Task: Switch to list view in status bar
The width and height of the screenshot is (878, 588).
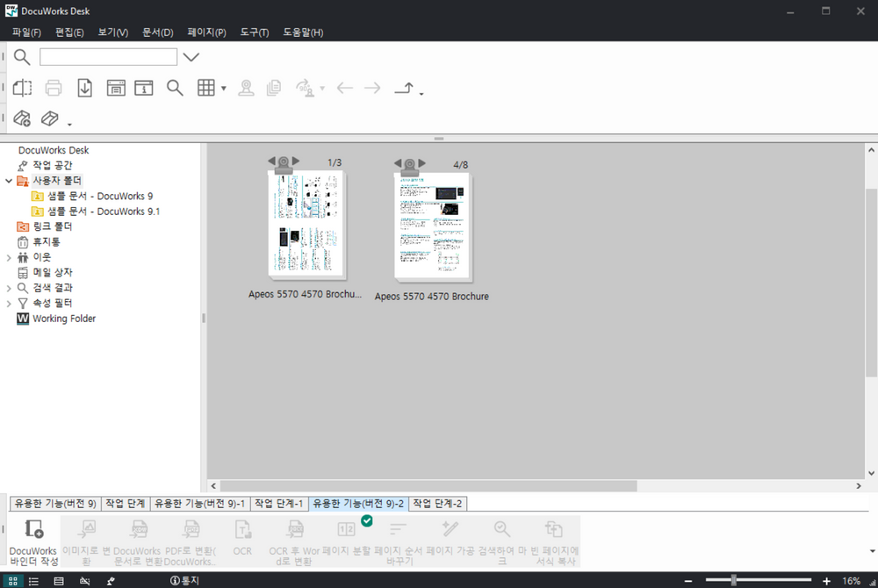Action: (x=34, y=581)
